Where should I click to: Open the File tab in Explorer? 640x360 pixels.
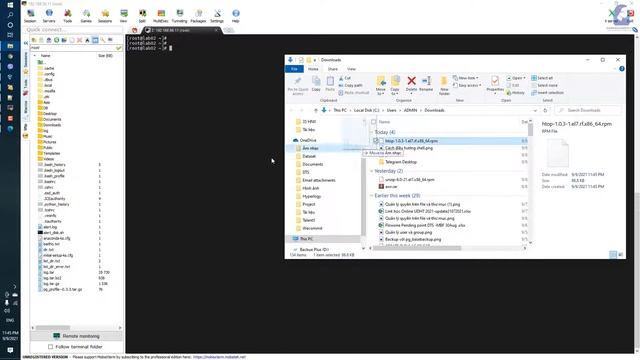(x=294, y=69)
